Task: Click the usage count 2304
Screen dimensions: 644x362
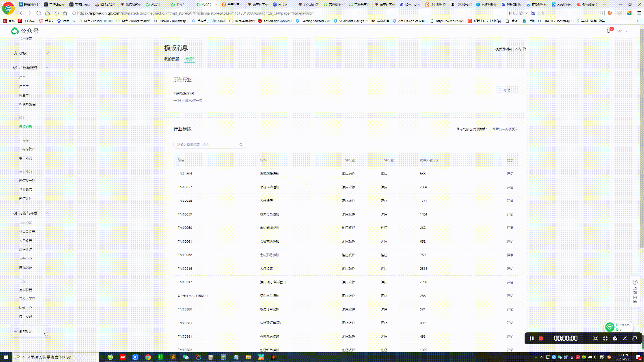Action: 424,187
